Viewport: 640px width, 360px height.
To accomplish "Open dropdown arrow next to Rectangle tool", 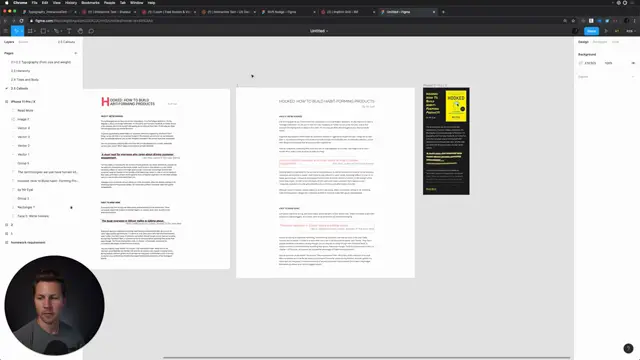I will pos(48,31).
